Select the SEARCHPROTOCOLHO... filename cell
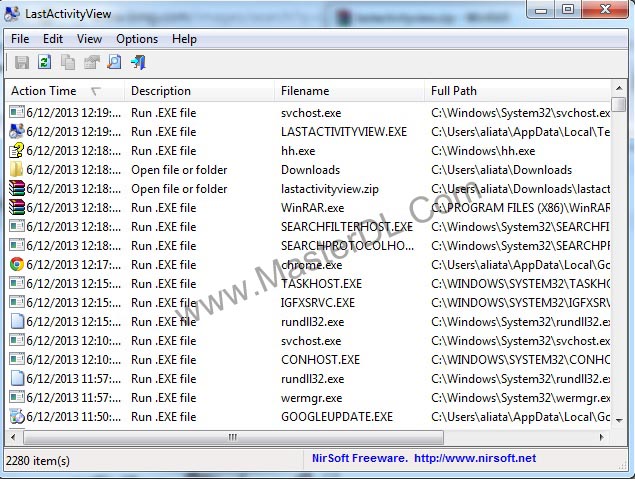This screenshot has width=635, height=482. point(347,246)
